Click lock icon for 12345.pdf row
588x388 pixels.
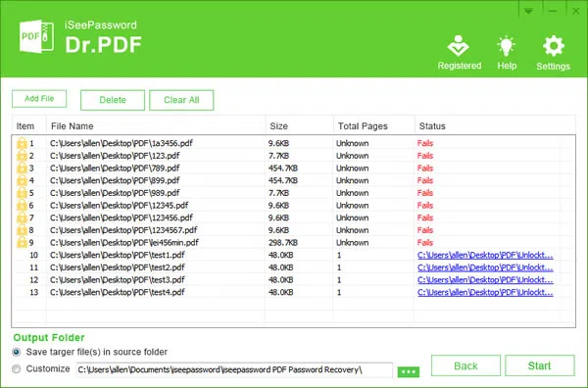(22, 205)
